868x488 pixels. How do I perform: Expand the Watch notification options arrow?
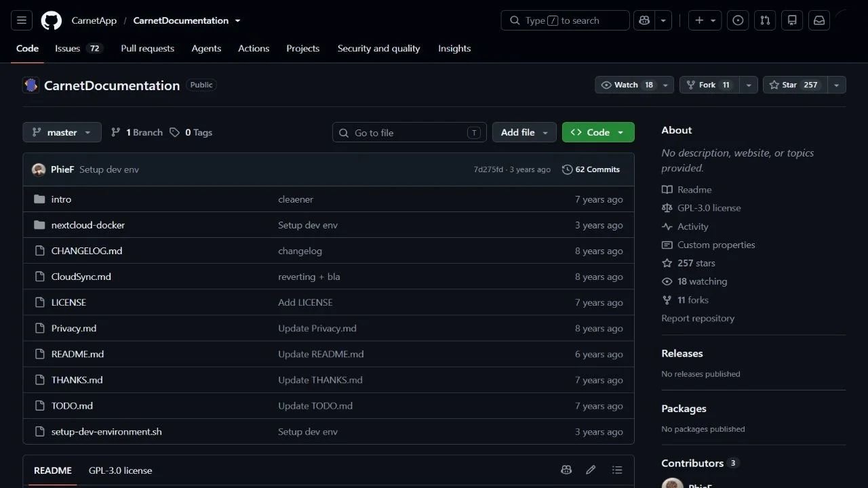coord(666,85)
